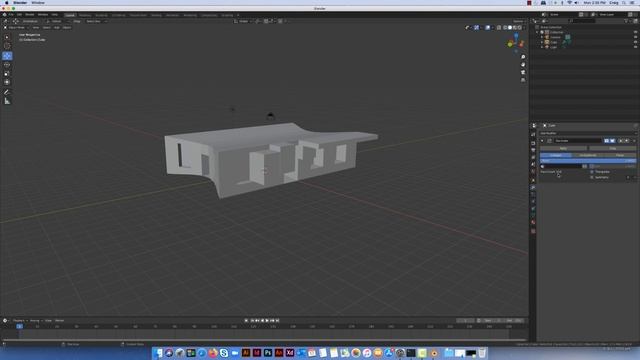
Task: Enable the Symmetry checkbox
Action: [x=591, y=177]
